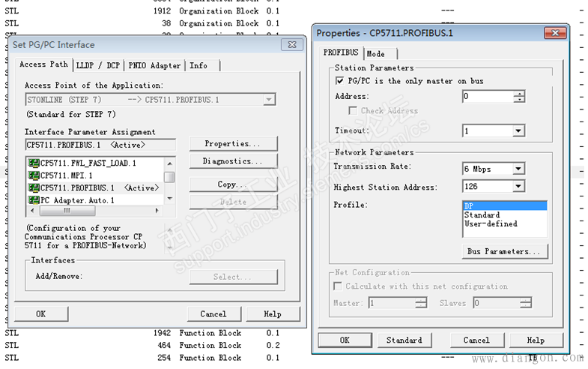Increase the Address value with up arrow

point(519,94)
